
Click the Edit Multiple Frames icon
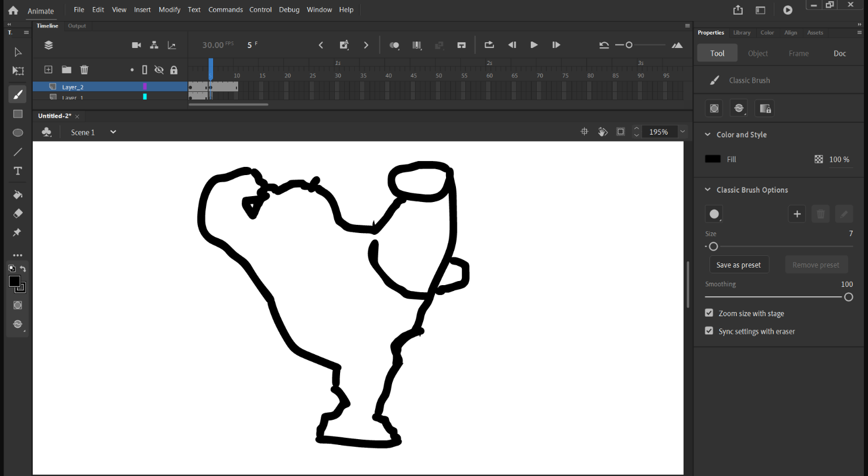click(x=417, y=45)
